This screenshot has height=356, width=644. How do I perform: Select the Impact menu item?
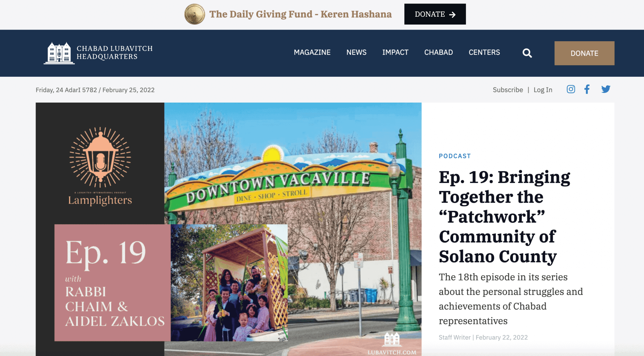point(395,52)
